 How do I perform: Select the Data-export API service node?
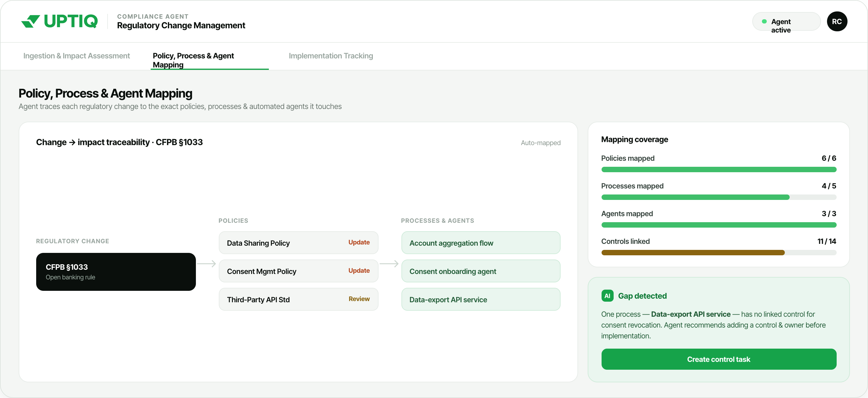pos(480,299)
